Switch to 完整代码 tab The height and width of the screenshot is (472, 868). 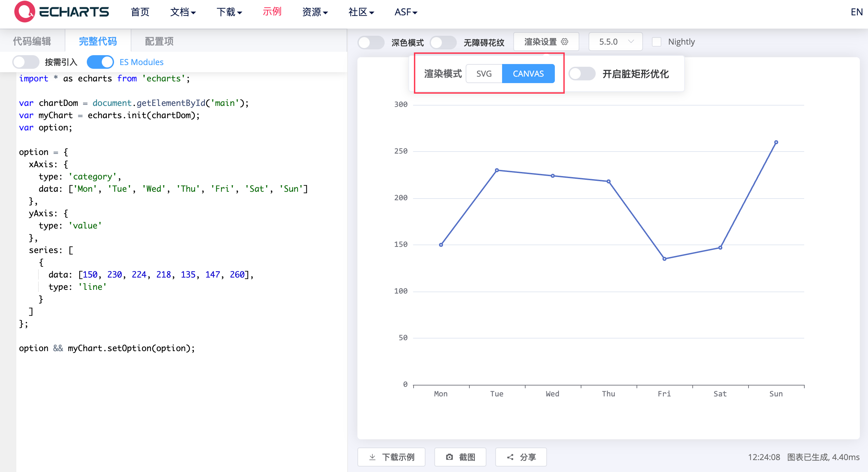click(x=98, y=41)
